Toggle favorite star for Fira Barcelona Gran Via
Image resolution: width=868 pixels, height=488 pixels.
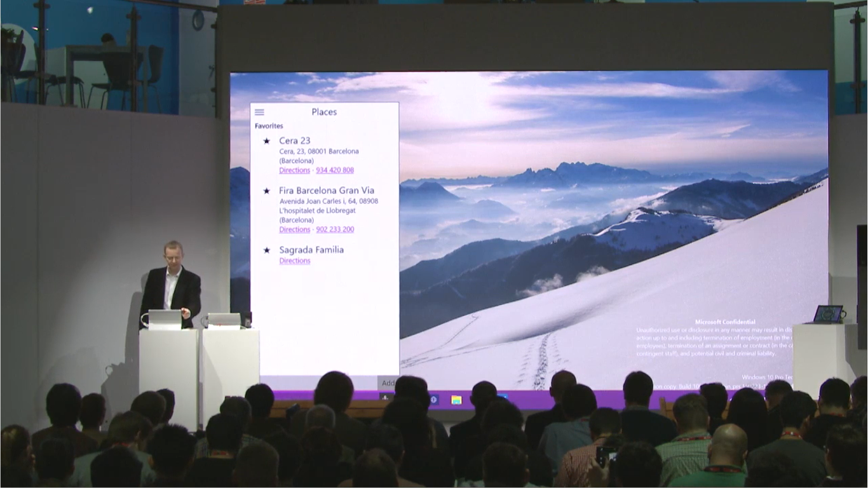tap(266, 191)
